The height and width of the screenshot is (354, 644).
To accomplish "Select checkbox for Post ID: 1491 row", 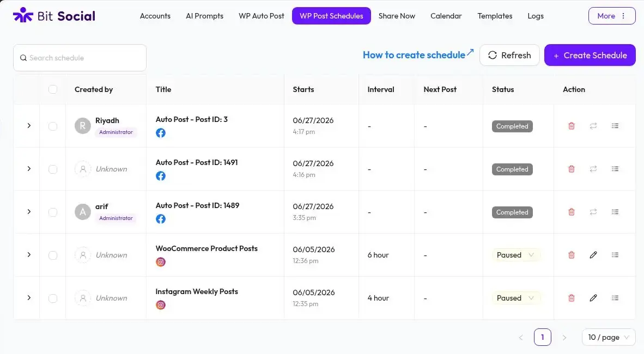I will coord(52,169).
